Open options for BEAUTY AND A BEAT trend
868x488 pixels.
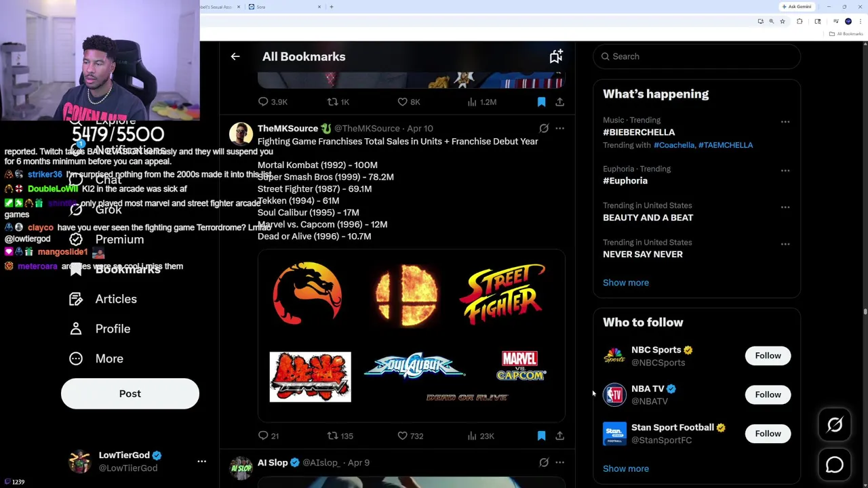coord(785,207)
